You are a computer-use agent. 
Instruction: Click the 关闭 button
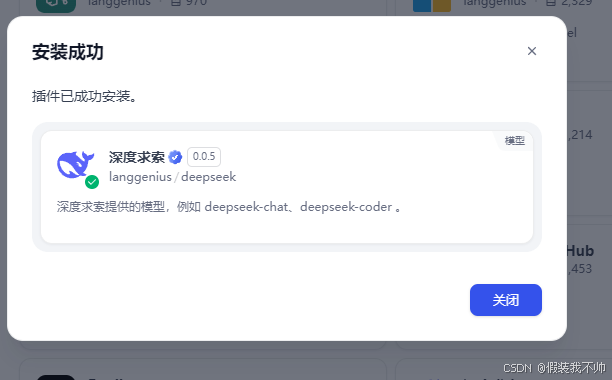point(505,300)
